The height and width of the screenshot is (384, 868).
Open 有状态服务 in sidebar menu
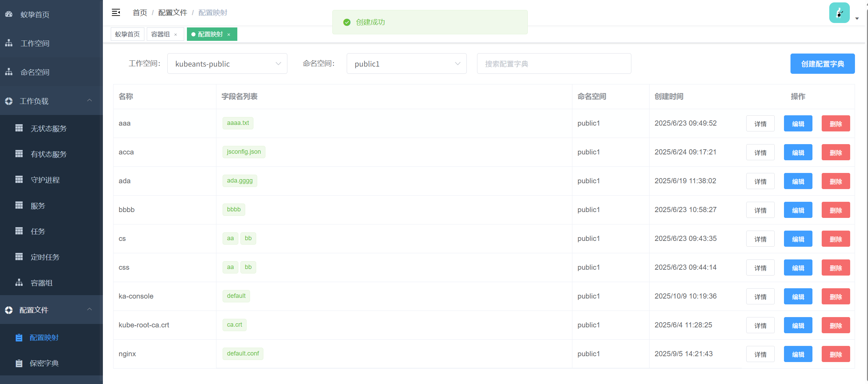click(x=49, y=154)
